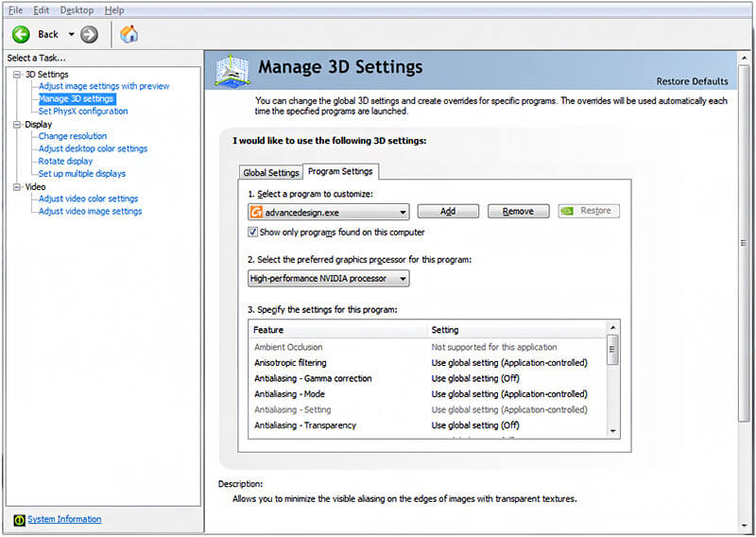This screenshot has width=756, height=537.
Task: Open the Edit menu
Action: (x=42, y=10)
